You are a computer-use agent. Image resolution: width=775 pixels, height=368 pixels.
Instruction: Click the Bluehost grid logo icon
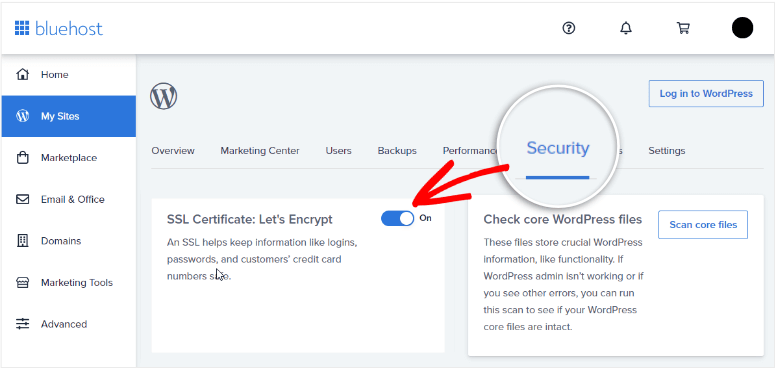coord(22,28)
